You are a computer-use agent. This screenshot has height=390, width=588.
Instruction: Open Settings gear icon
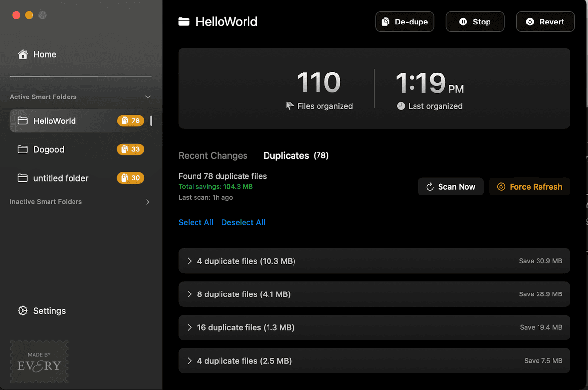click(x=23, y=311)
